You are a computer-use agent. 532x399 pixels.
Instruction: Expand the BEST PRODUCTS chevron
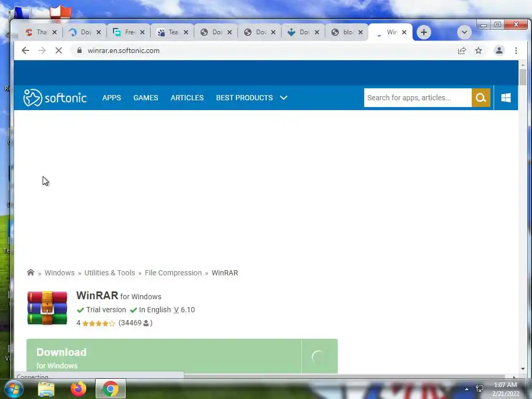tap(284, 98)
